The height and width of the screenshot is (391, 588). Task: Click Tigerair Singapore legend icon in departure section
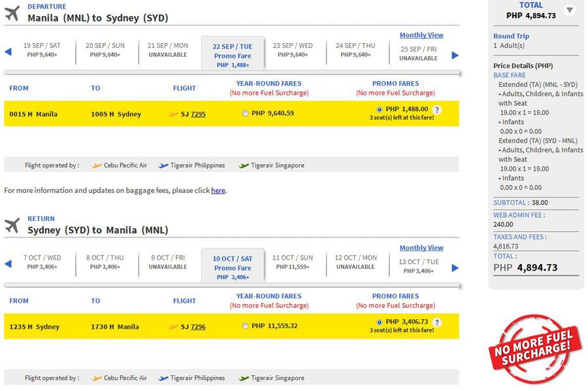point(244,165)
